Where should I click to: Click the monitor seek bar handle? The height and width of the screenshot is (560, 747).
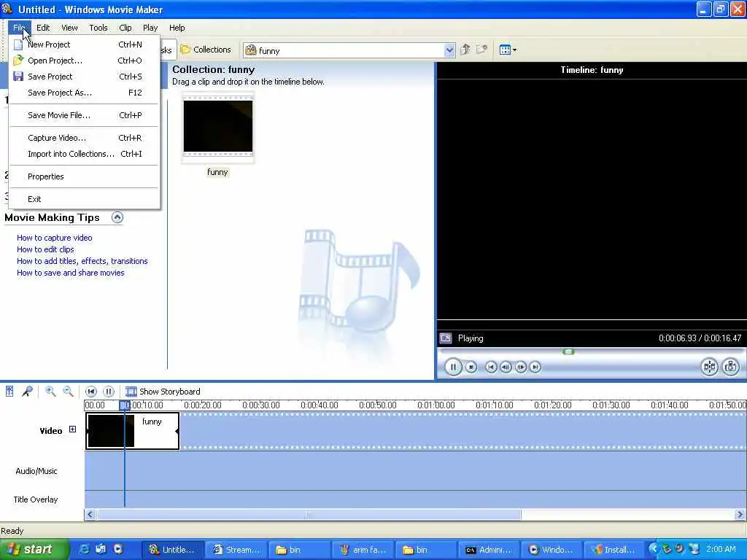coord(568,352)
